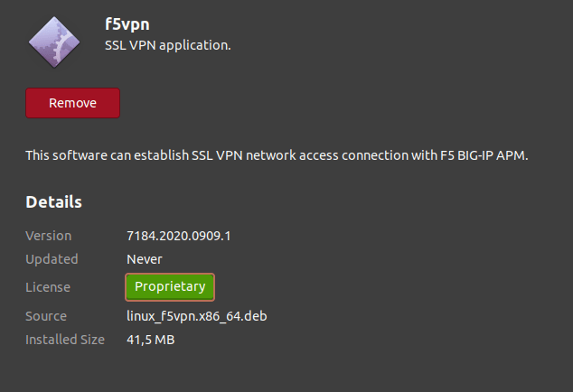Select version number 7184.2020.0909.1
This screenshot has height=392, width=573.
179,236
